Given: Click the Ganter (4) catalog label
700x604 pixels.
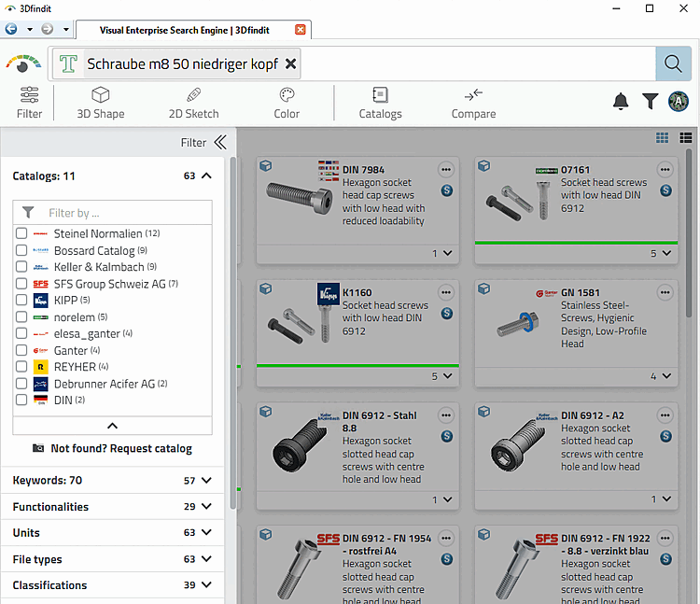Looking at the screenshot, I should click(77, 350).
